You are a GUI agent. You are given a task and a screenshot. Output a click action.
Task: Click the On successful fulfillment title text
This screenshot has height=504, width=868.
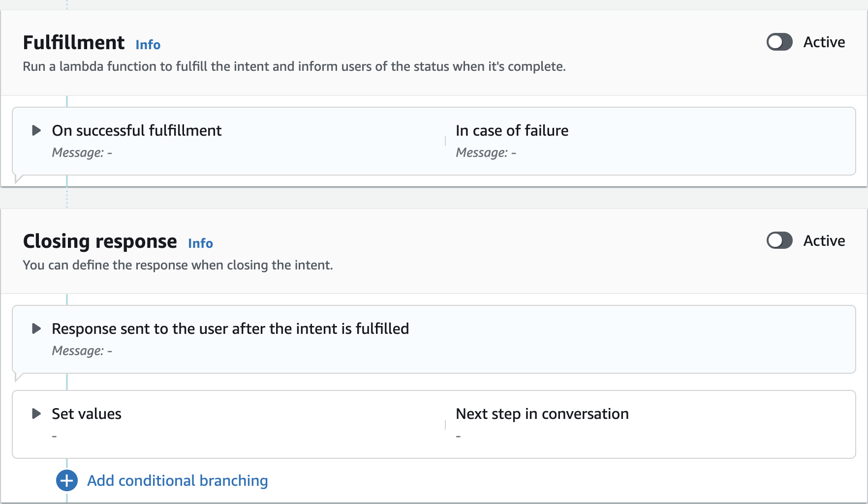[x=137, y=130]
